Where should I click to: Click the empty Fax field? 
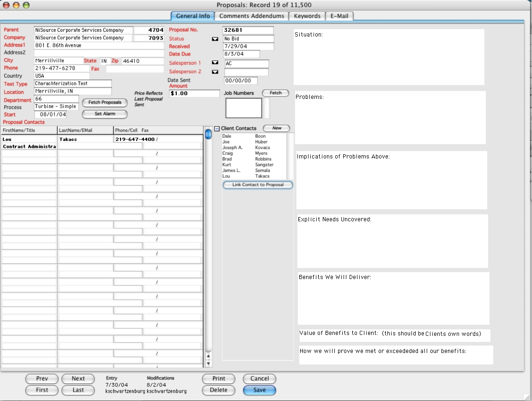coord(135,69)
